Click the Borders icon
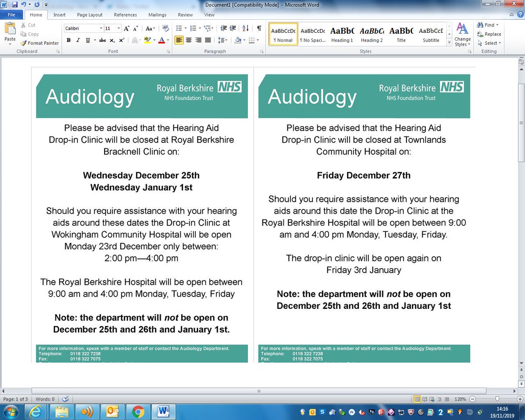This screenshot has height=420, width=525. pyautogui.click(x=251, y=40)
